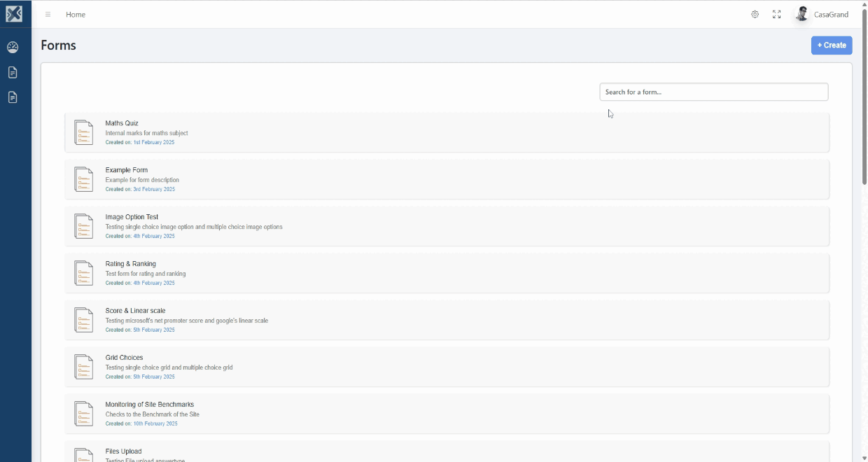This screenshot has width=868, height=462.
Task: Click the CasaGrand profile avatar
Action: 802,15
